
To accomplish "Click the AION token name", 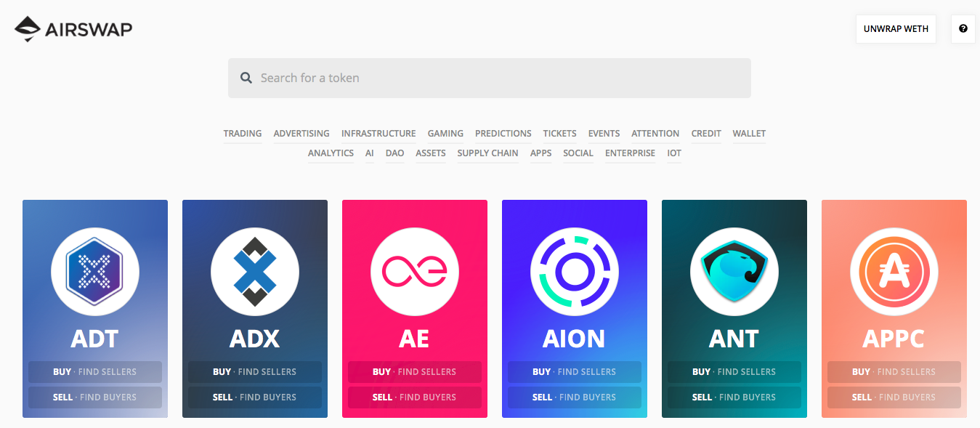I will (574, 339).
